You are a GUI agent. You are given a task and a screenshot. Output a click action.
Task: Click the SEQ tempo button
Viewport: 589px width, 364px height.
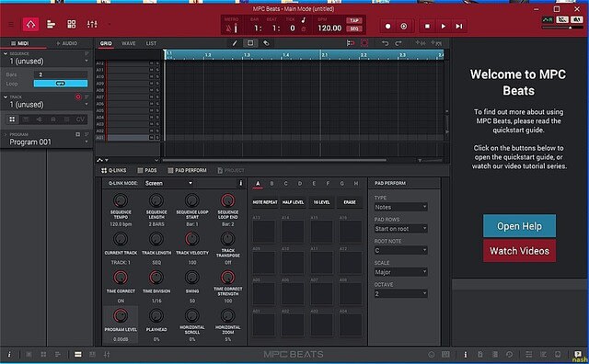[353, 28]
